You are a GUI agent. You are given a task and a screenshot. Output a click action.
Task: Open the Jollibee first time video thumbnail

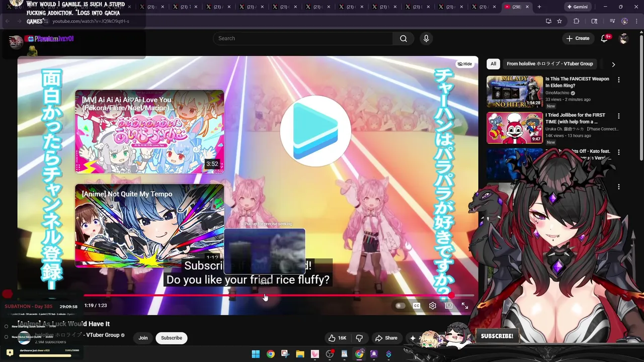click(x=515, y=128)
